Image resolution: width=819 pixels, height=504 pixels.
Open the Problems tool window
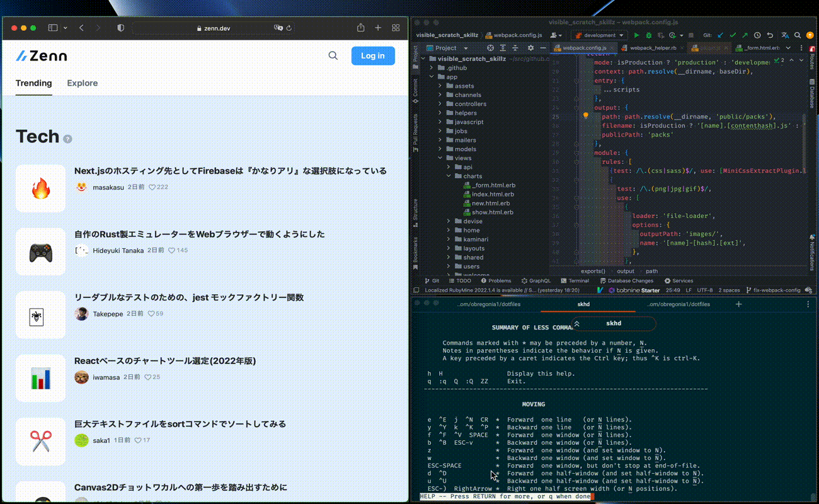496,281
